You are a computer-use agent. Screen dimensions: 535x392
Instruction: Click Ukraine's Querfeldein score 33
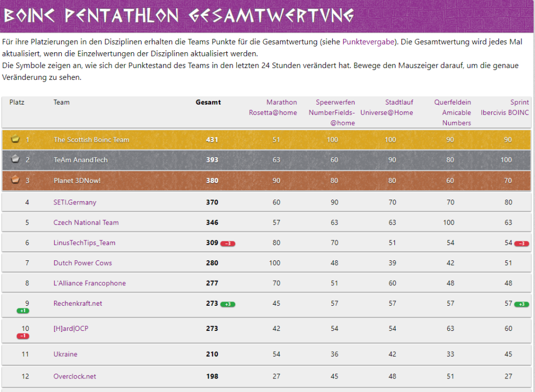click(x=450, y=354)
